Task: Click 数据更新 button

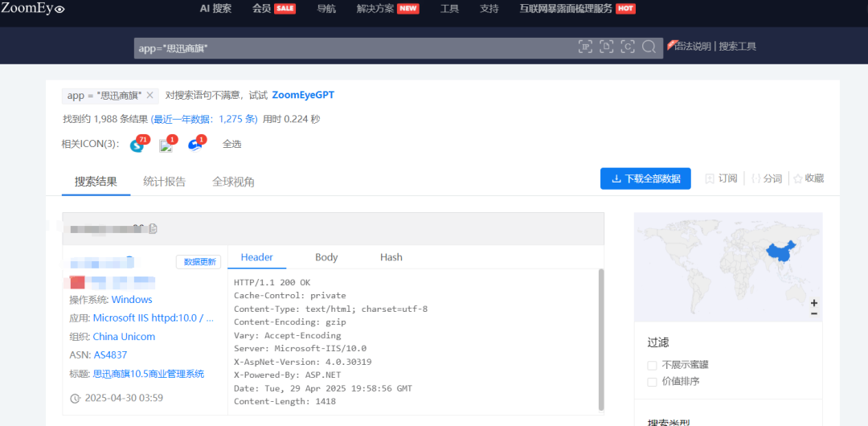Action: pyautogui.click(x=199, y=261)
